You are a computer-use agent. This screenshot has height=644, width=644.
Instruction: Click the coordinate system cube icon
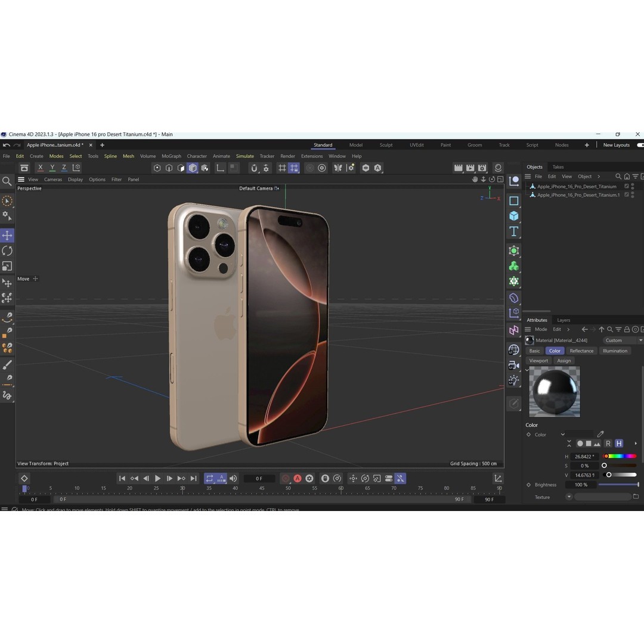click(76, 168)
